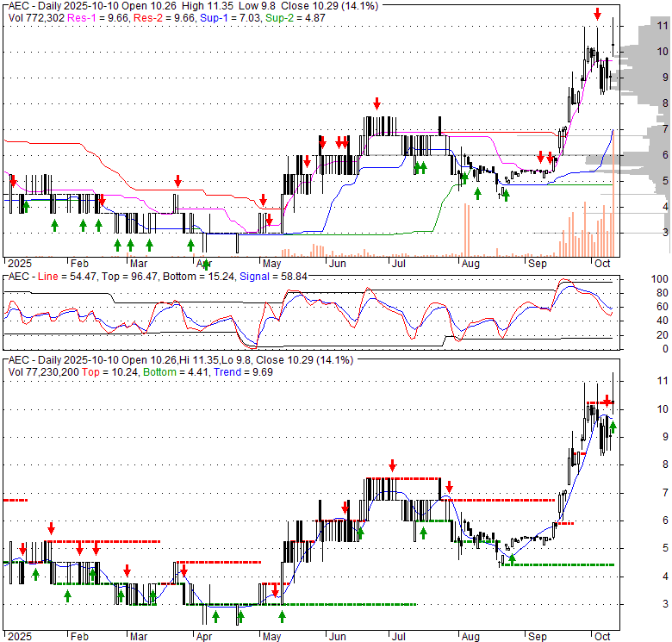Click the 20 level on the oscillator axis
Screen dimensions: 672x642
663,335
